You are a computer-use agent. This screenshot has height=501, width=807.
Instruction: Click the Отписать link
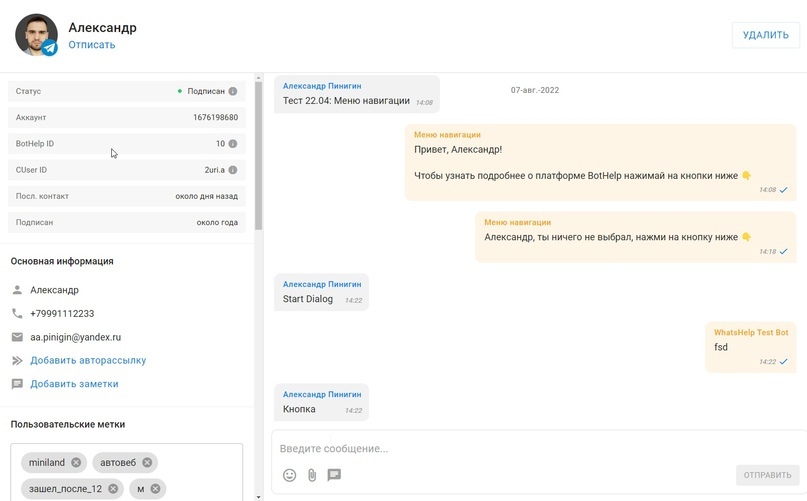91,45
